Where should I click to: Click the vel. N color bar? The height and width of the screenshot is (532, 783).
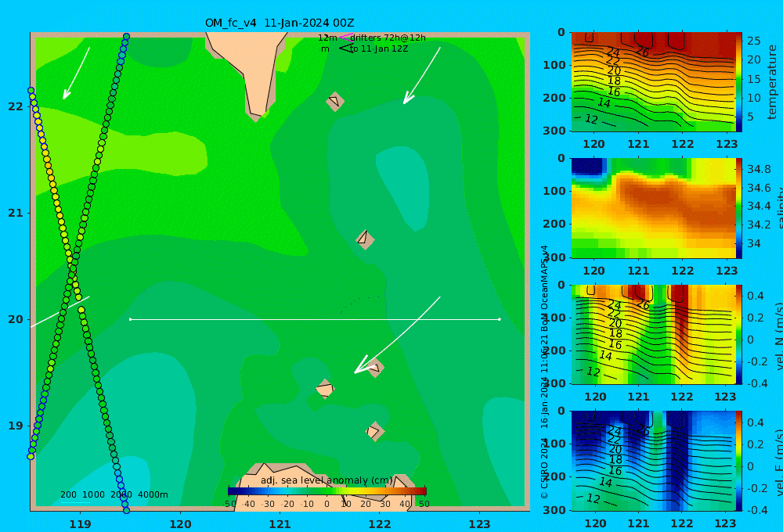(739, 334)
